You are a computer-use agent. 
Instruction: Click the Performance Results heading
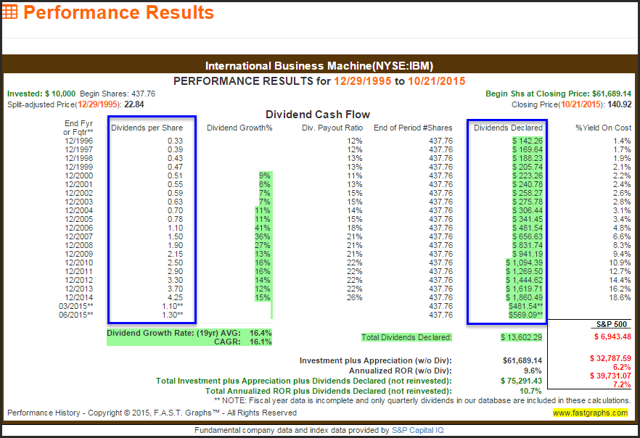tap(118, 12)
